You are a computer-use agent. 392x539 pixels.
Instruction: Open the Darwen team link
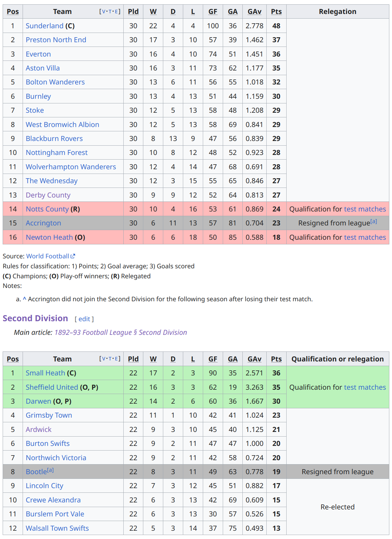(39, 401)
